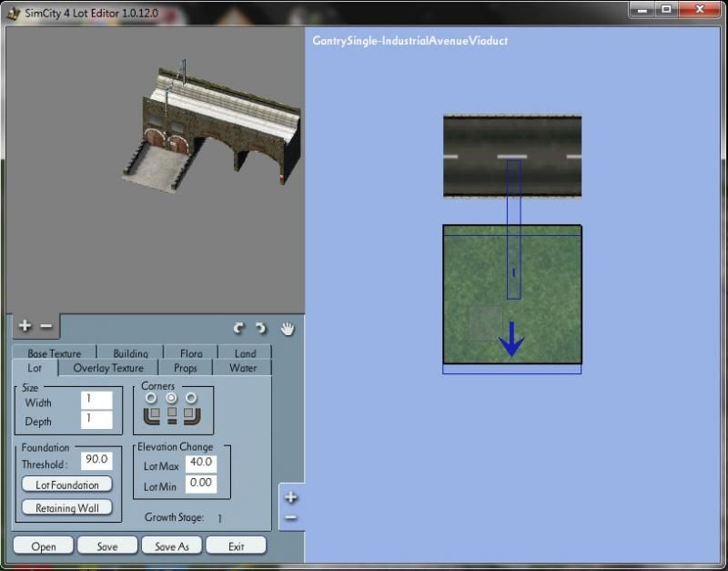Click the Exit button
The width and height of the screenshot is (728, 571).
(236, 546)
